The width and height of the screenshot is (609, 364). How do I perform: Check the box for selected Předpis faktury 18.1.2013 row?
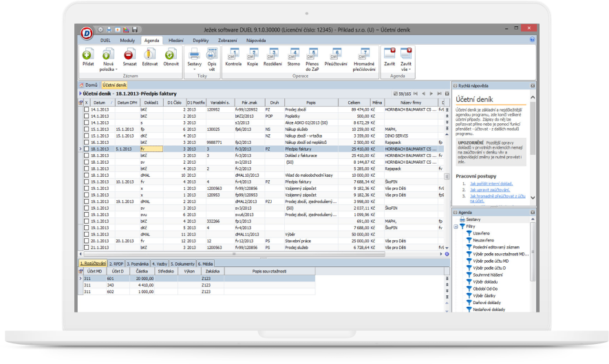pyautogui.click(x=86, y=149)
